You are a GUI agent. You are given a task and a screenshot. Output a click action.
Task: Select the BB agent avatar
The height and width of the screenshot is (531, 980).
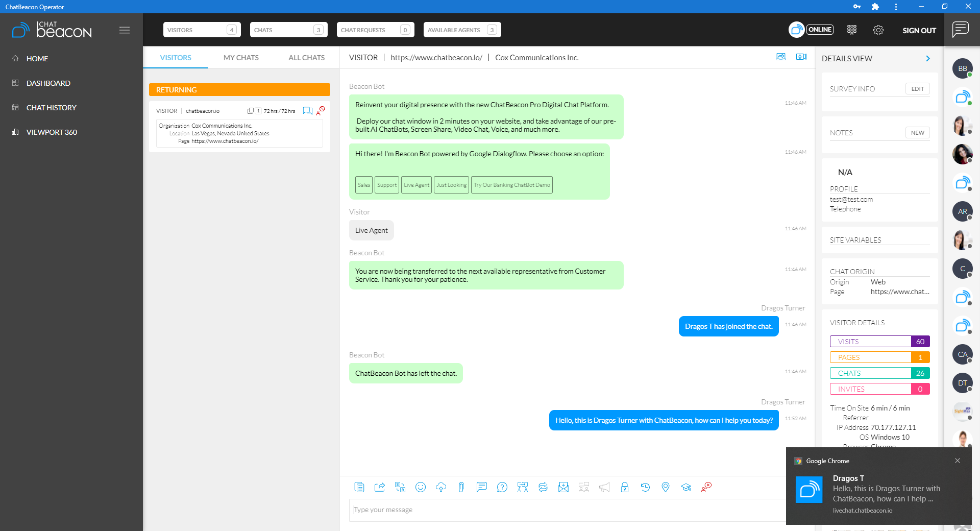pyautogui.click(x=963, y=68)
